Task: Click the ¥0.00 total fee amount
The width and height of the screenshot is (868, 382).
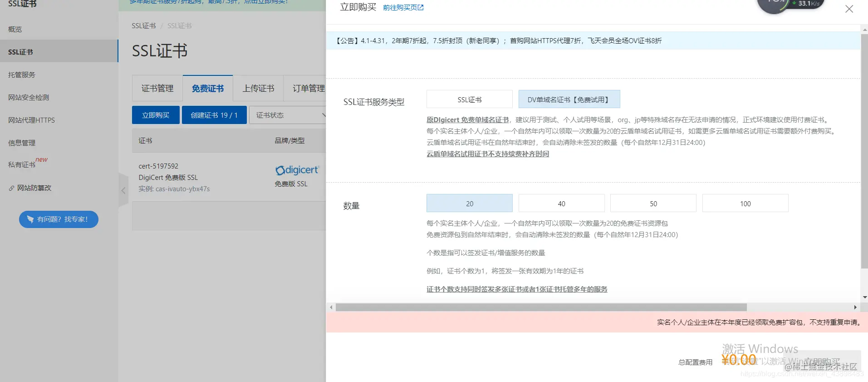Action: coord(739,360)
